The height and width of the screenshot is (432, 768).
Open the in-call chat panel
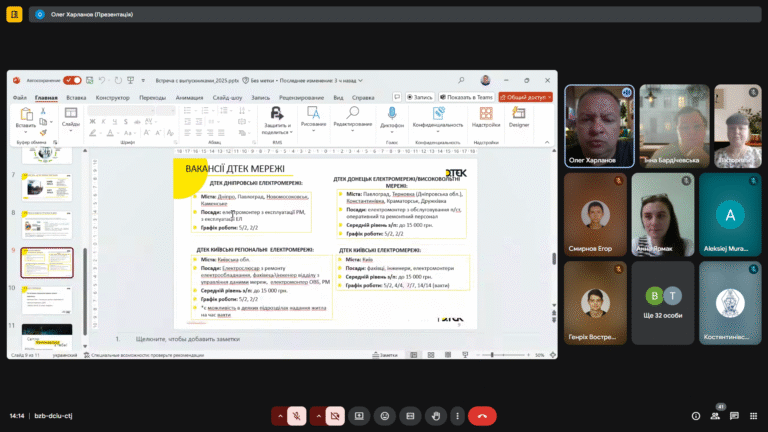coord(734,416)
